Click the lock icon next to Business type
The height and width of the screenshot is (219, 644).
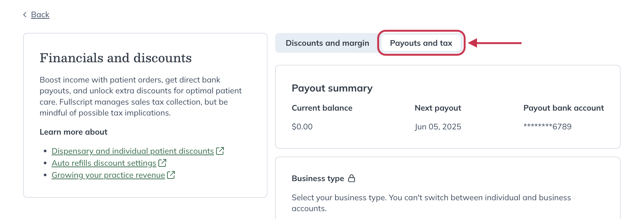click(351, 178)
